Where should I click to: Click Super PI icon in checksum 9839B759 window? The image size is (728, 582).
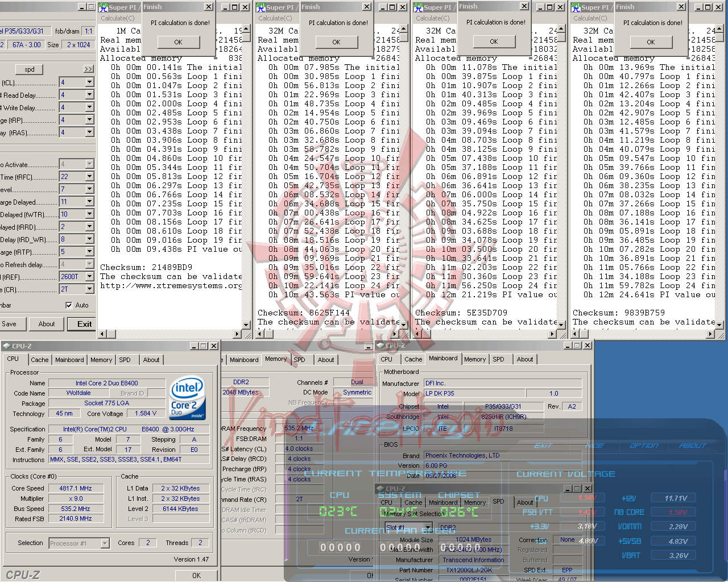click(x=576, y=7)
